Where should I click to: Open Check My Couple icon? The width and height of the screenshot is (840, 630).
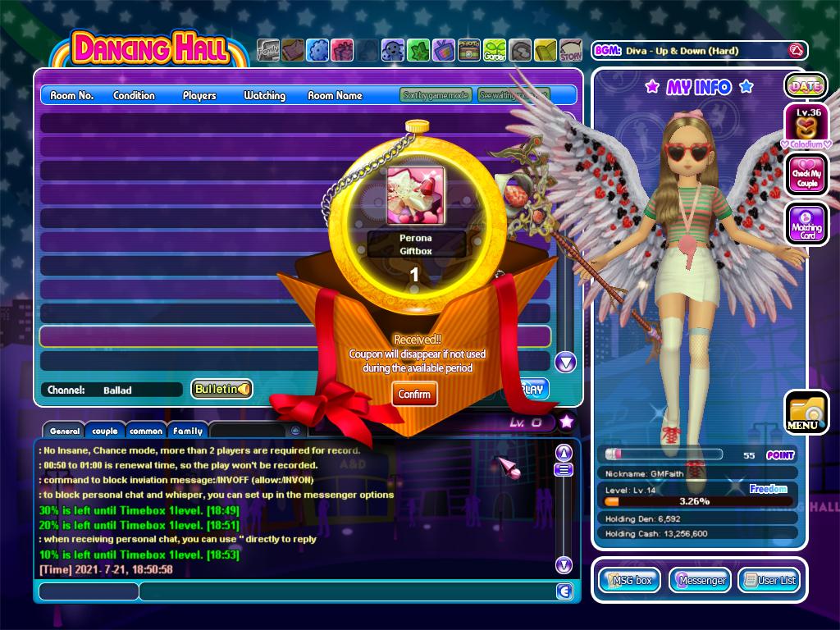pyautogui.click(x=806, y=174)
